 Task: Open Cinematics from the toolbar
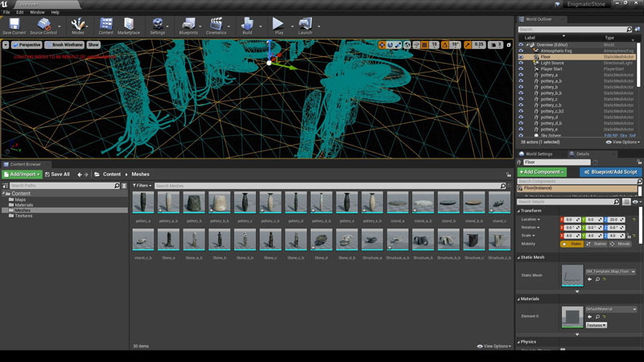click(x=216, y=25)
